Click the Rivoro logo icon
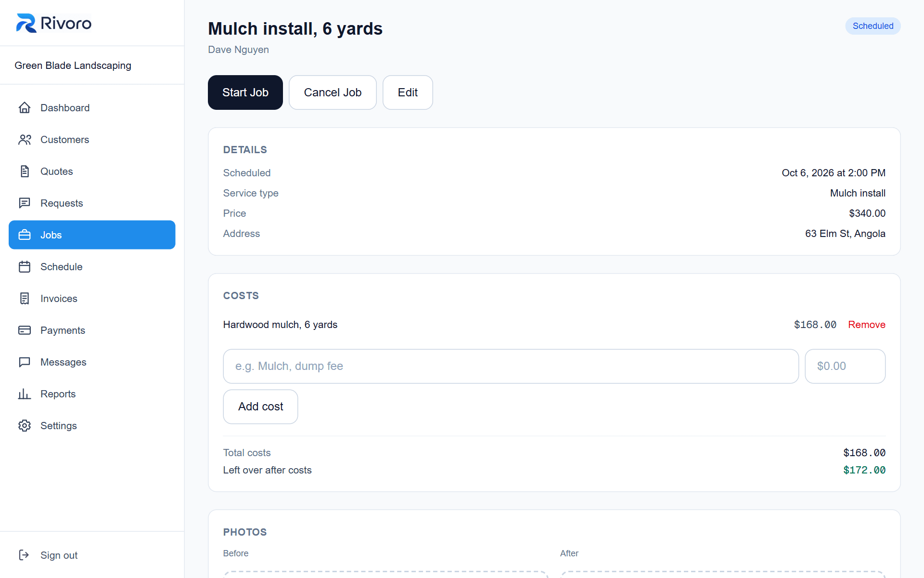 (26, 23)
